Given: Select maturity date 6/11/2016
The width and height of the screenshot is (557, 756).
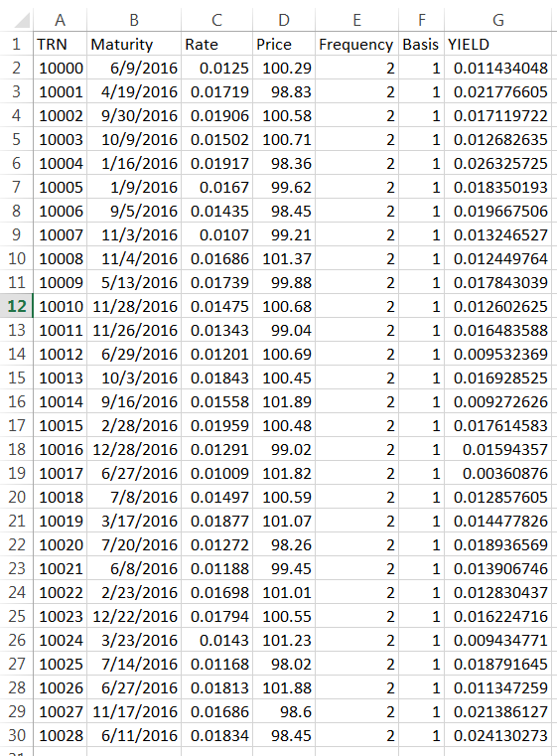Looking at the screenshot, I should [x=134, y=735].
